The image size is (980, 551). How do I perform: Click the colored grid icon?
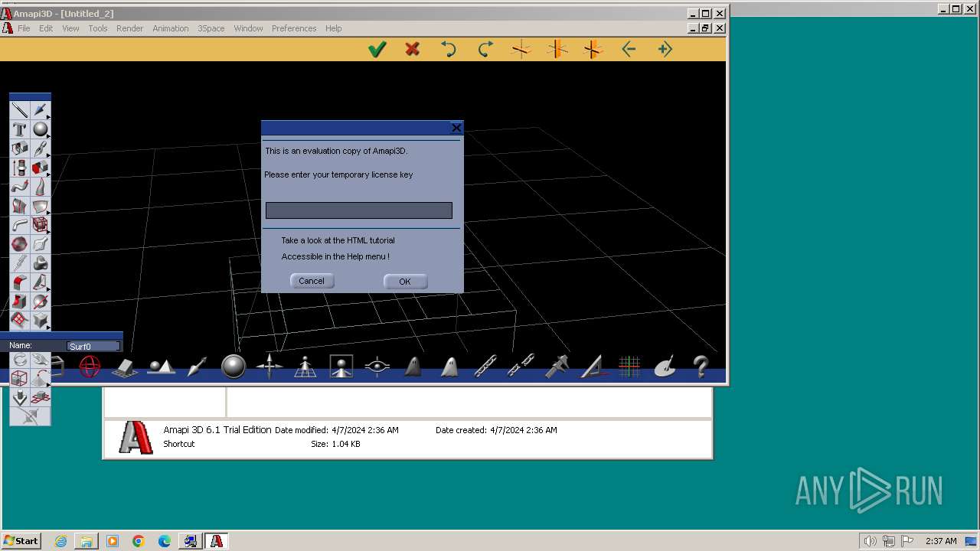coord(629,367)
